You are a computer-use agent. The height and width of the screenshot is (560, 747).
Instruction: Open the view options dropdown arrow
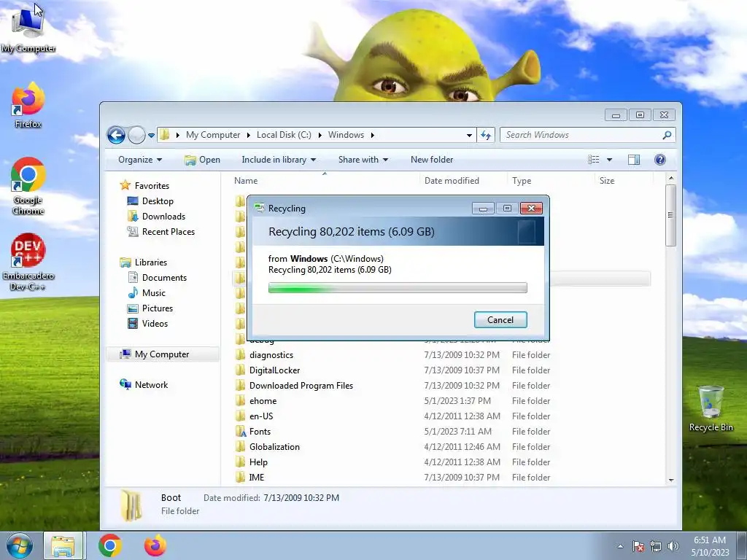609,160
